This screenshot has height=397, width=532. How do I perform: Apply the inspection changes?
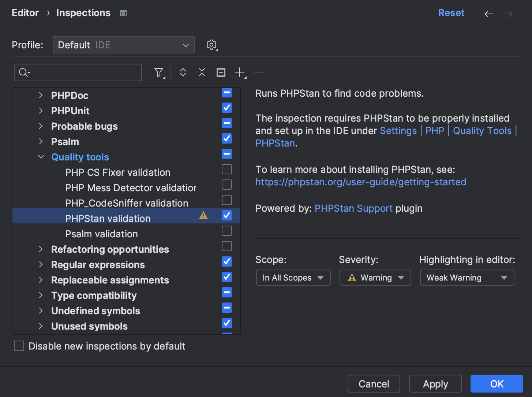pyautogui.click(x=435, y=383)
